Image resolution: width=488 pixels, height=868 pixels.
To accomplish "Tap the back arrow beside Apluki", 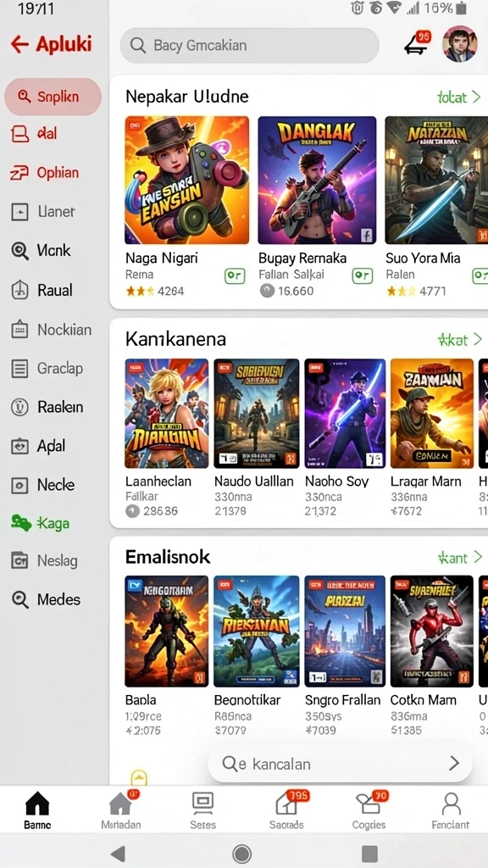I will [19, 44].
